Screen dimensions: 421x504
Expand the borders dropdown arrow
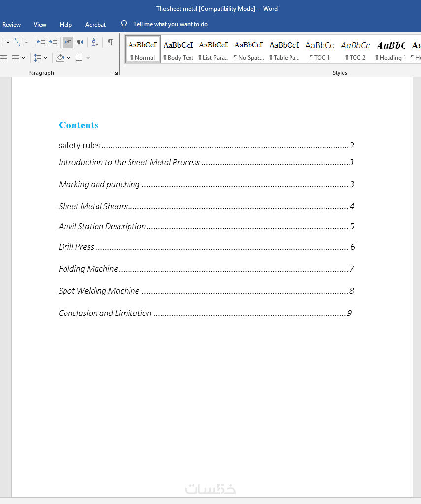tap(88, 58)
